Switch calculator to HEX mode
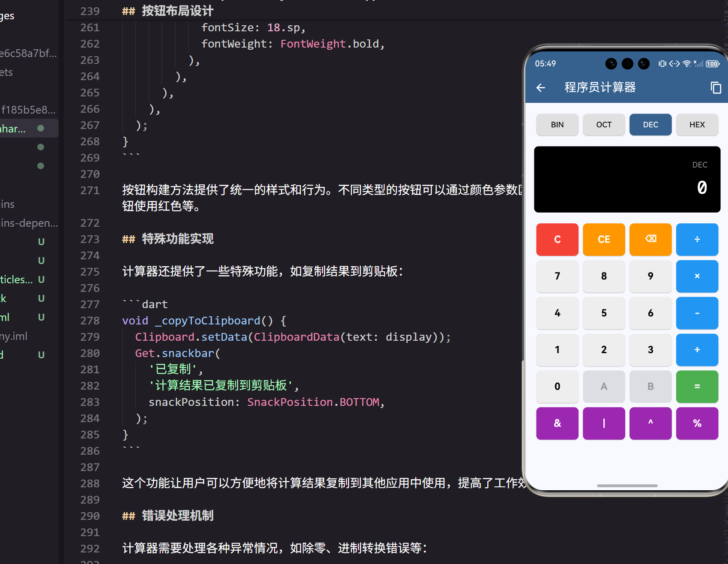 (x=697, y=125)
